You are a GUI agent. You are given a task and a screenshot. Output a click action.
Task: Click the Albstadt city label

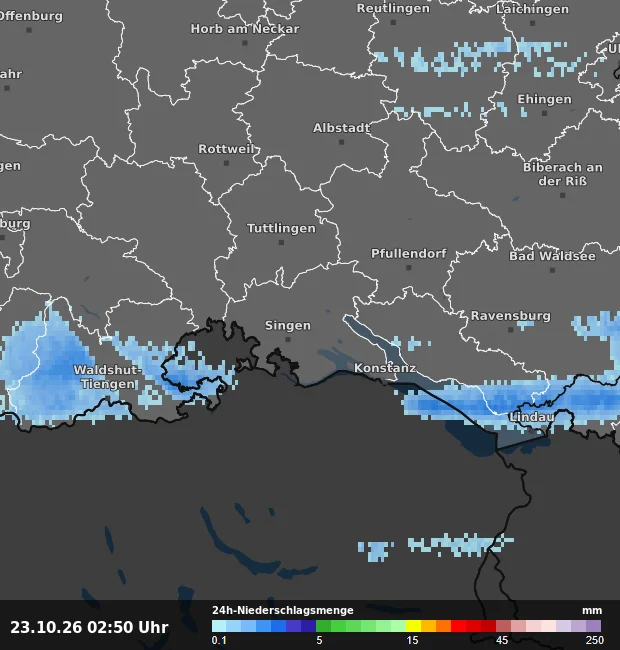pyautogui.click(x=341, y=128)
